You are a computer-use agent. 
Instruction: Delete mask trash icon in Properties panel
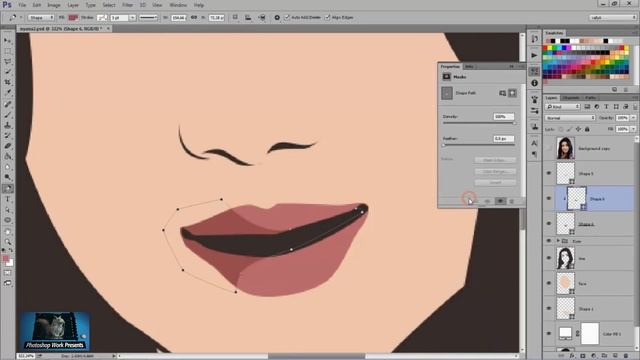(511, 201)
